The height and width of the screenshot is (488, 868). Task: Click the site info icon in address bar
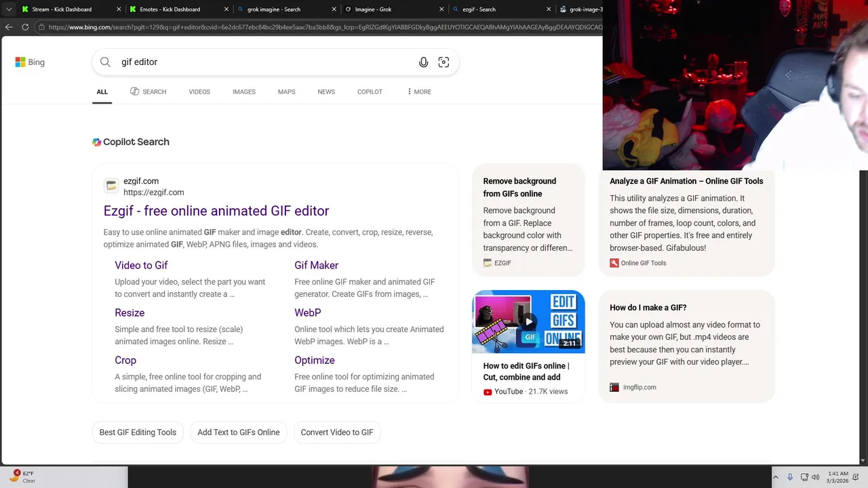41,27
